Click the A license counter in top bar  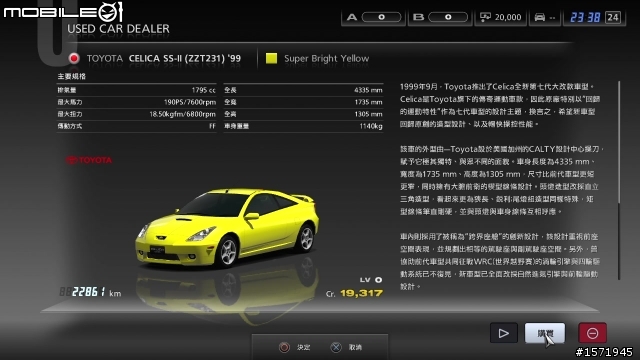373,17
